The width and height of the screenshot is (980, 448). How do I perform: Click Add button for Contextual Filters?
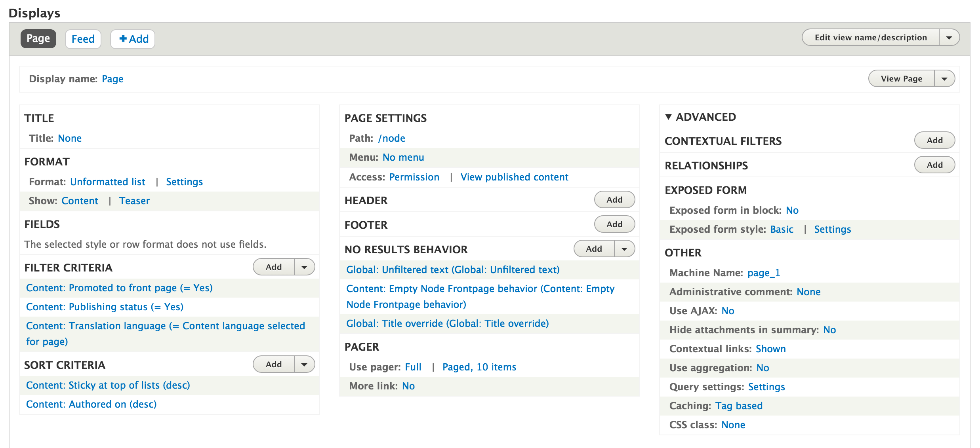tap(934, 140)
